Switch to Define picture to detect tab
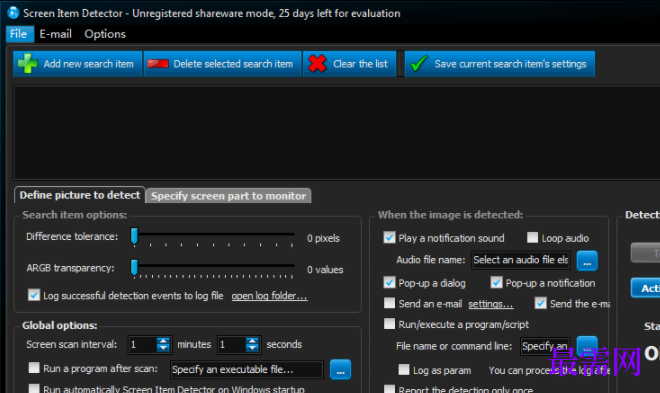This screenshot has height=393, width=660. coord(80,195)
